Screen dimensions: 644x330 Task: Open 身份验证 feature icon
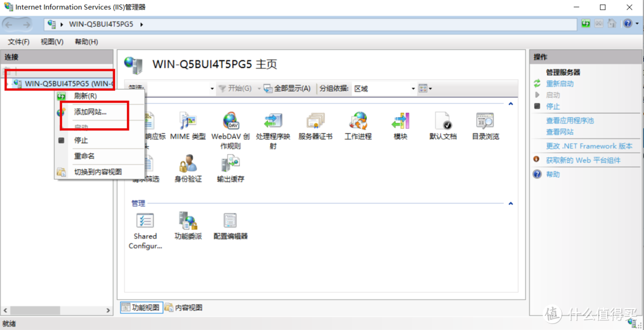(x=188, y=168)
